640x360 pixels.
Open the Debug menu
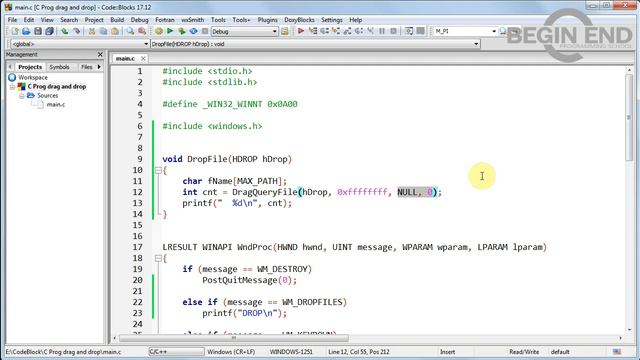coord(140,20)
